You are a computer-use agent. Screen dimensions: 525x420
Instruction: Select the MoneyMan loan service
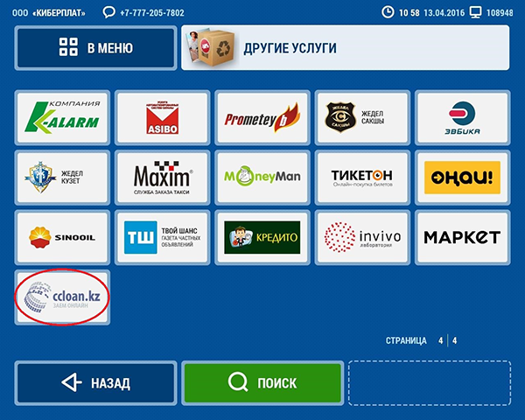[x=262, y=178]
